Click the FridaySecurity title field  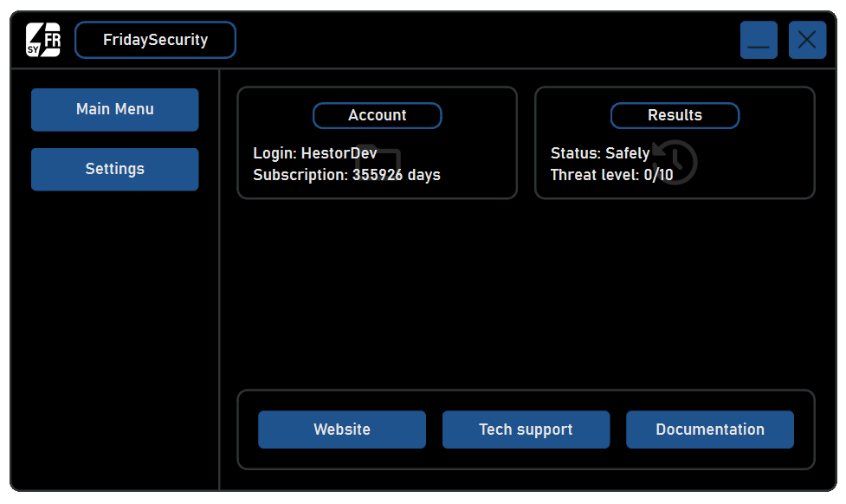[x=154, y=39]
